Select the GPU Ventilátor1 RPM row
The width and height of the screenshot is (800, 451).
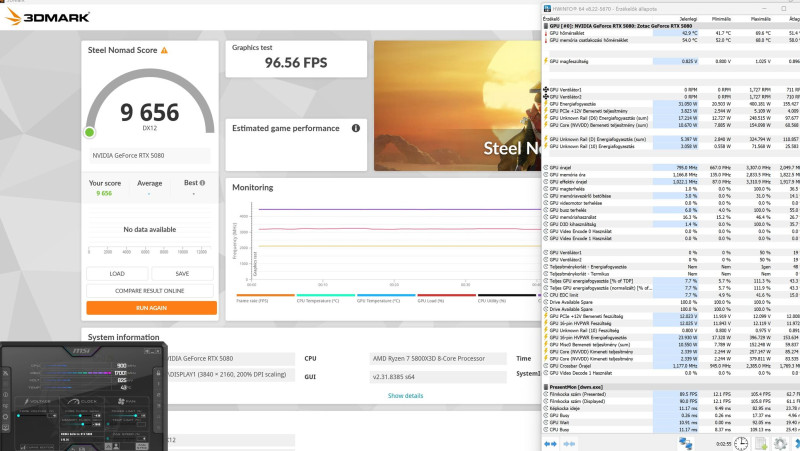click(x=670, y=90)
